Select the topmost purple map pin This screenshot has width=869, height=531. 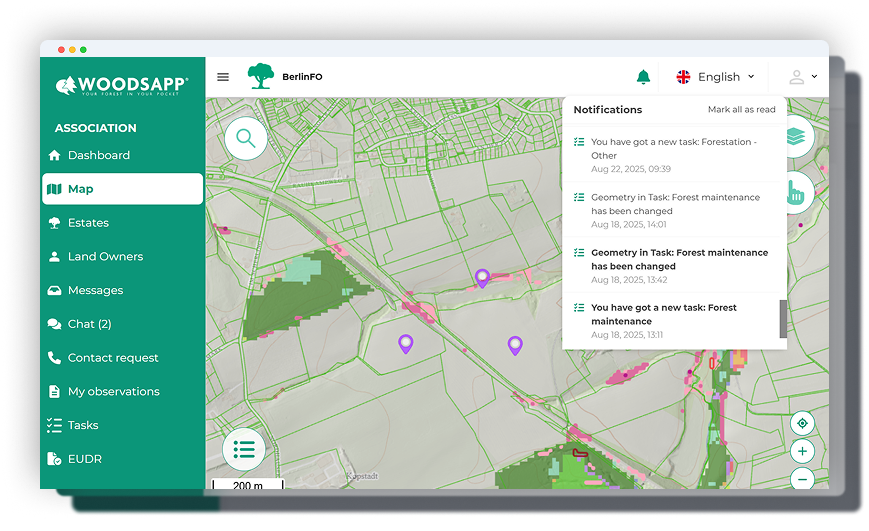tap(482, 278)
